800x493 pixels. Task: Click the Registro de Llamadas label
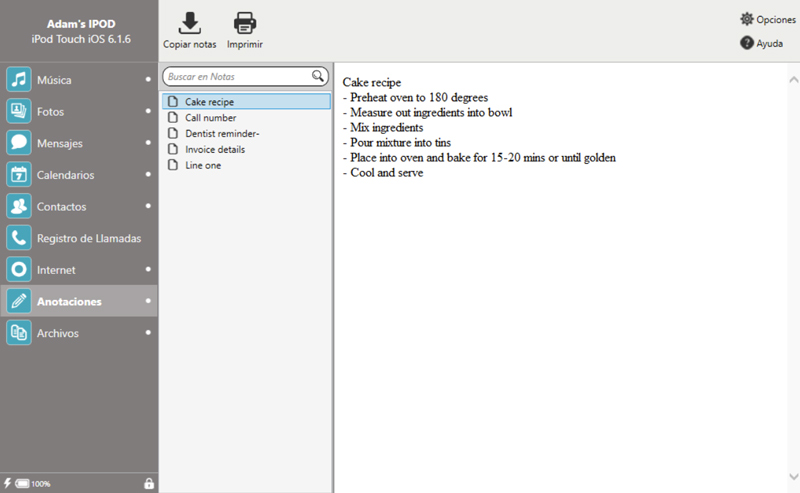[x=89, y=238]
